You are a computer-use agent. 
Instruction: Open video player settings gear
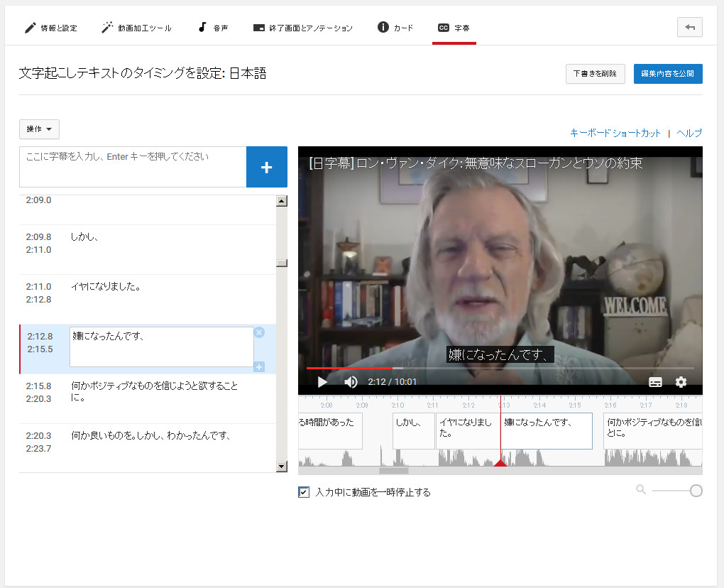point(681,382)
